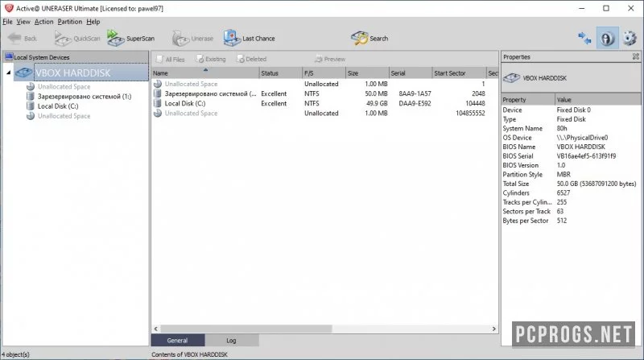Filter by Existing files

(211, 59)
